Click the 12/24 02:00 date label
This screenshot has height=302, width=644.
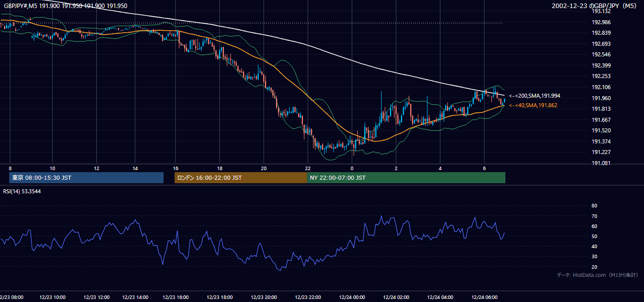click(397, 297)
